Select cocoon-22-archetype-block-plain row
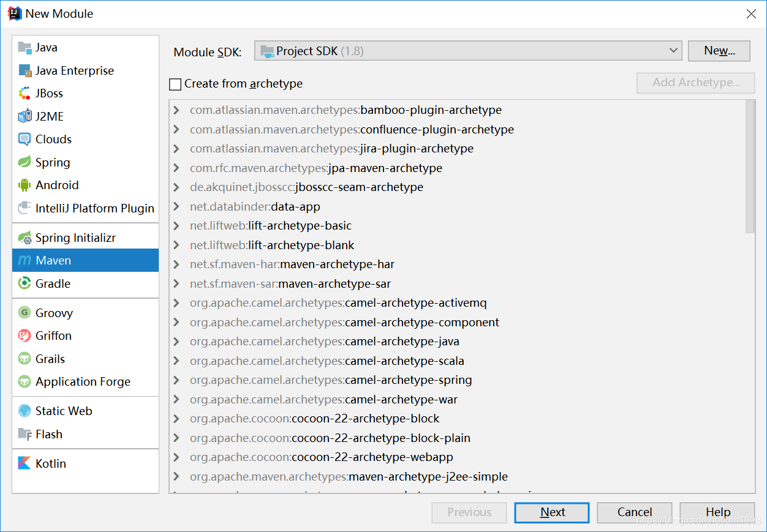Viewport: 767px width, 532px height. (x=458, y=438)
